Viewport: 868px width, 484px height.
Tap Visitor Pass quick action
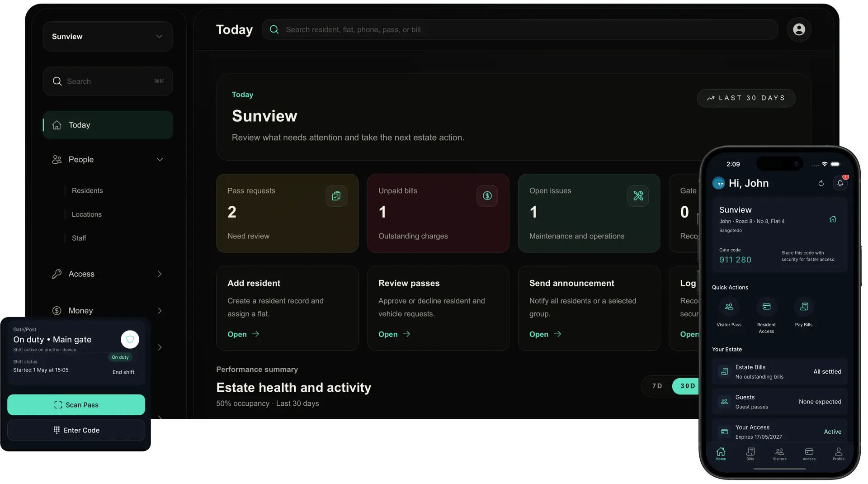coord(729,312)
